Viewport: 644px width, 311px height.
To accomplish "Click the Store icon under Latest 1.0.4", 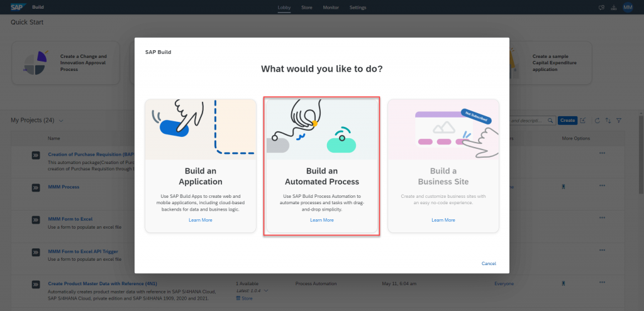I will (238, 298).
